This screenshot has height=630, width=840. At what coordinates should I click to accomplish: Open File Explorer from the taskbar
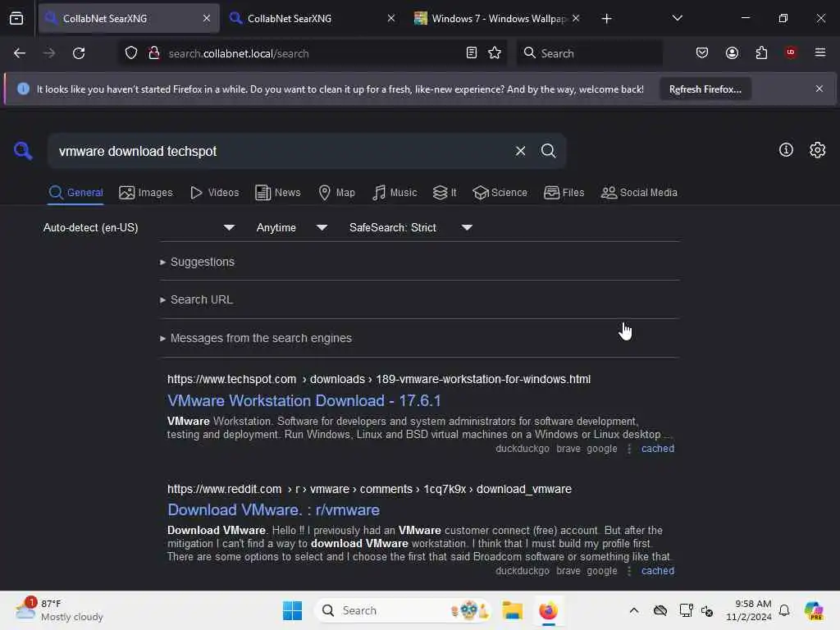[x=512, y=610]
